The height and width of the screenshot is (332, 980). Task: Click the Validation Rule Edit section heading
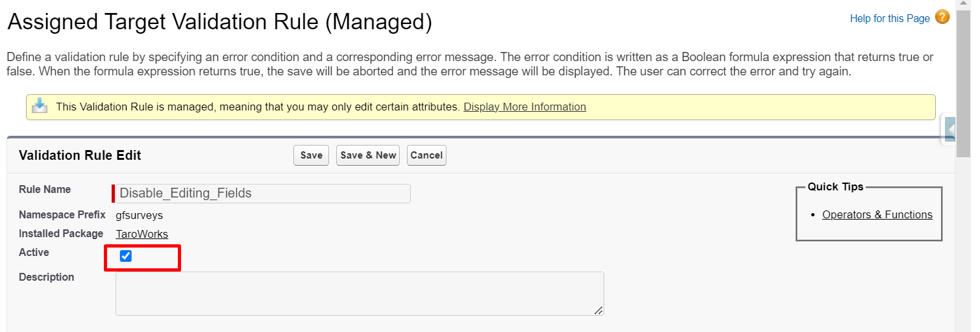pyautogui.click(x=80, y=155)
